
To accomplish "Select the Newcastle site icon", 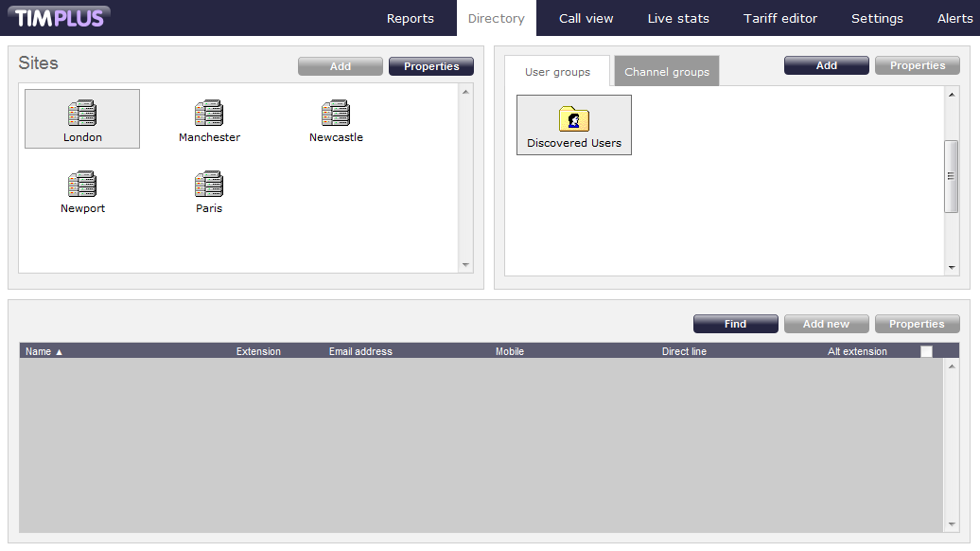I will click(336, 115).
